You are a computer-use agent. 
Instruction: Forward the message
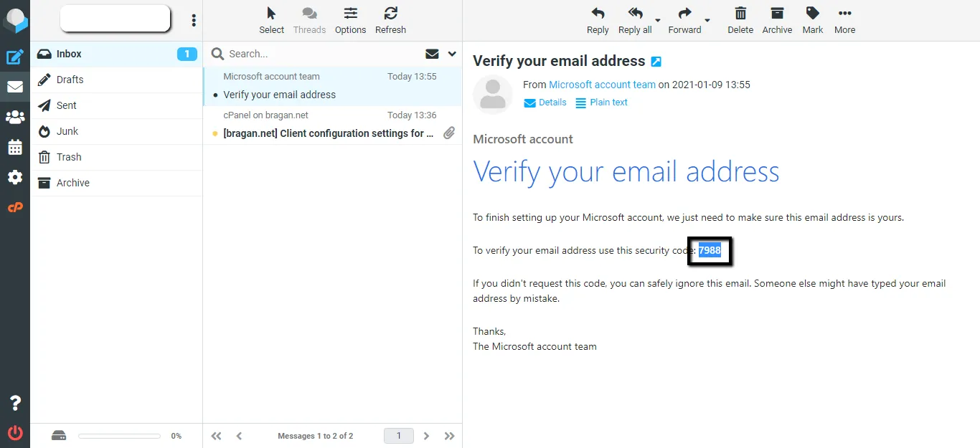tap(684, 20)
